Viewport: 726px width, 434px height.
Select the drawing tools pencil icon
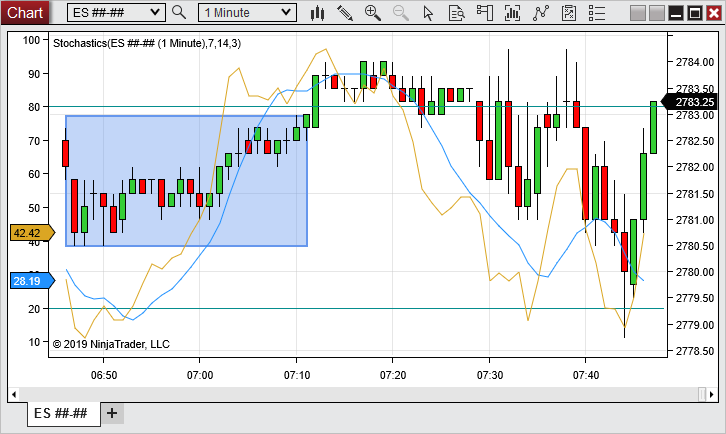coord(345,13)
